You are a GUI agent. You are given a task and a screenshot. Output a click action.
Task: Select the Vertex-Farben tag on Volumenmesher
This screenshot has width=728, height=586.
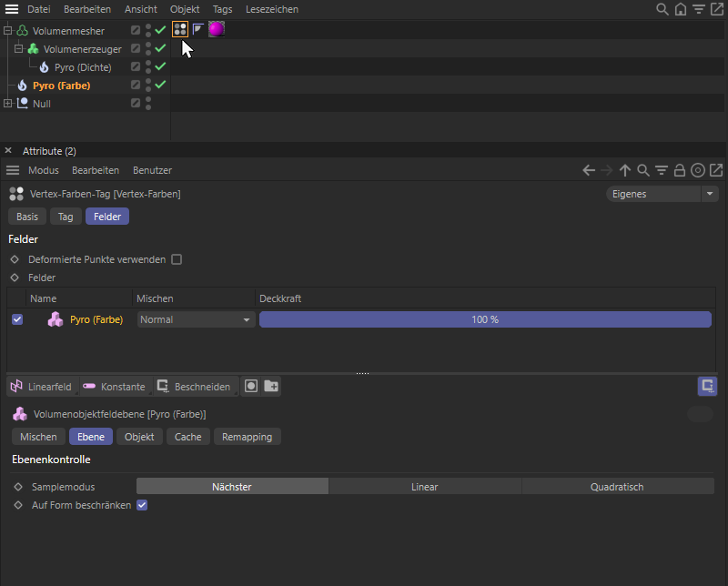pos(180,29)
